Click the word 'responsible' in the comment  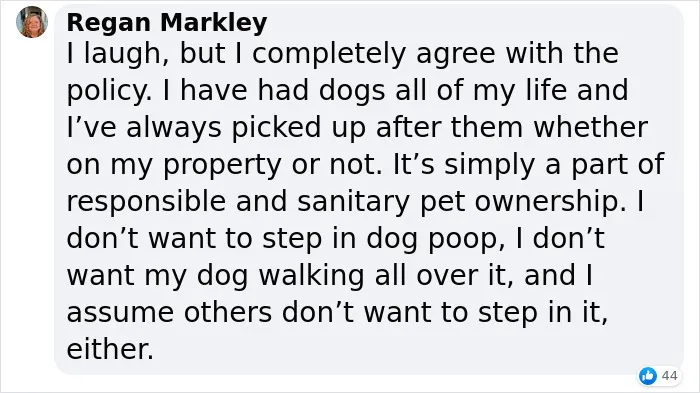point(146,201)
